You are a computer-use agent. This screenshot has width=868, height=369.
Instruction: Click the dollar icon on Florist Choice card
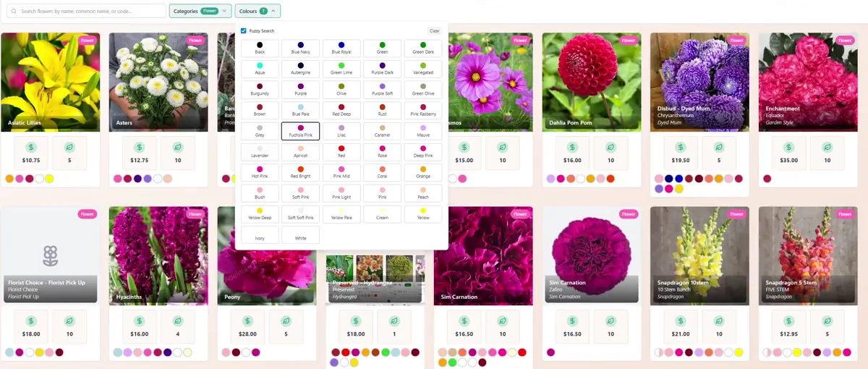31,321
